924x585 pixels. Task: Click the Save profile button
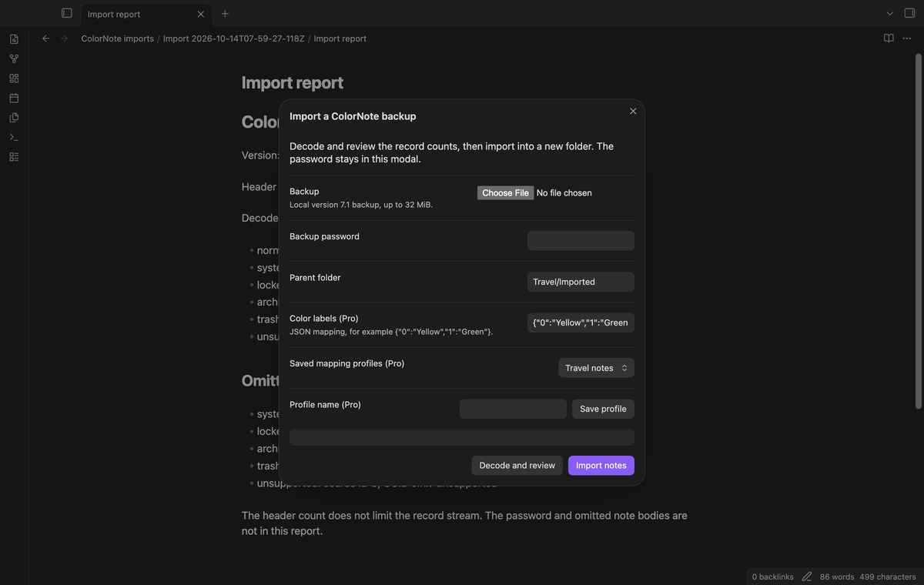point(603,409)
